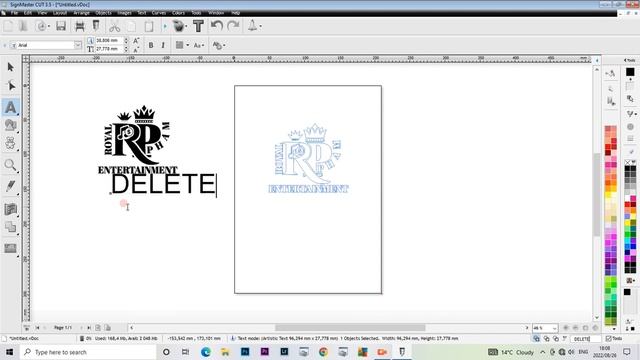Select the arrow Selection tool
Image resolution: width=640 pixels, height=360 pixels.
coord(11,67)
